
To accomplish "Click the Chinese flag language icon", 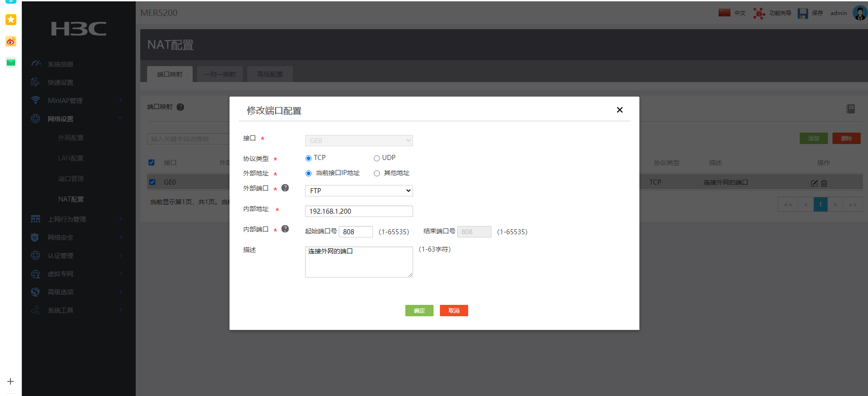I will click(724, 13).
